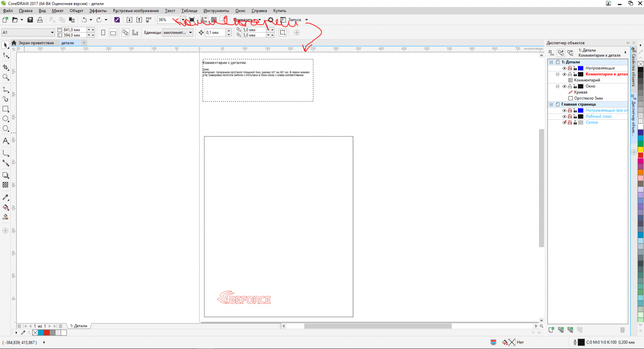Image resolution: width=644 pixels, height=349 pixels.
Task: Select the Interactive Fill tool
Action: 6,207
